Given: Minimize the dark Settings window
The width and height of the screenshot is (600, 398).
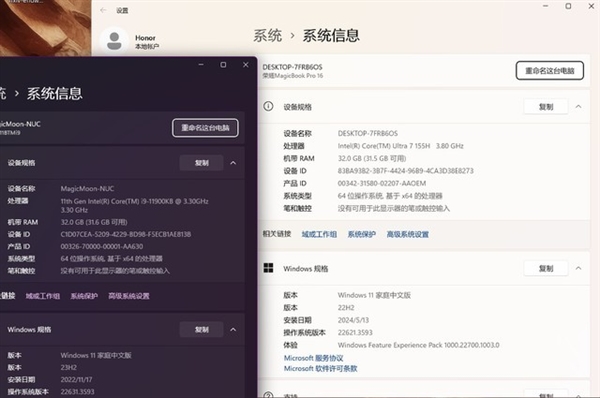Looking at the screenshot, I should [201, 65].
